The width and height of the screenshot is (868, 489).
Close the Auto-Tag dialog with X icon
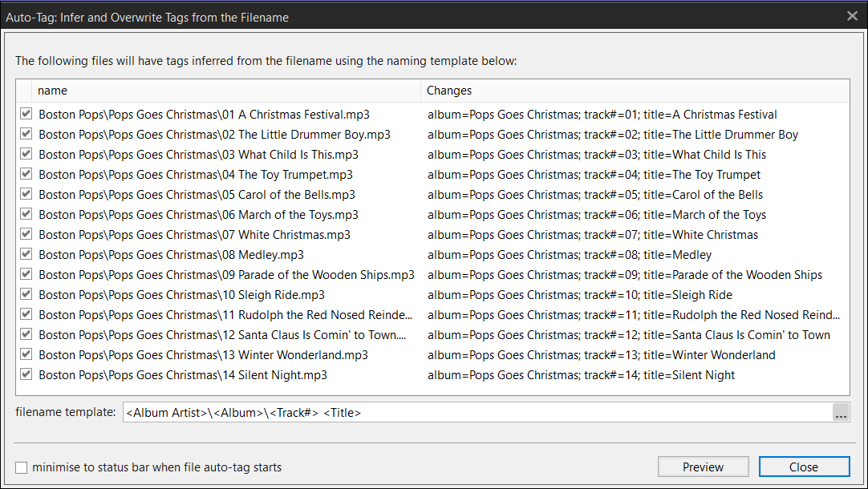852,16
